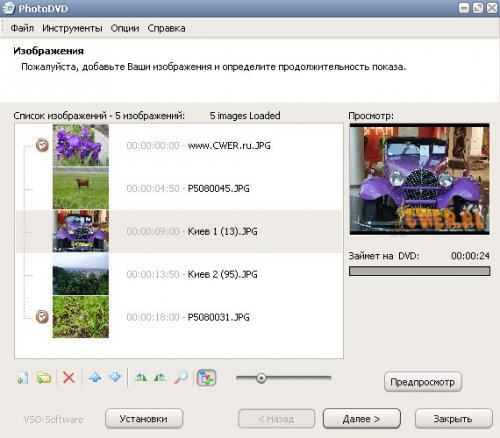
Task: Move selected image up with blue arrow
Action: click(x=95, y=378)
